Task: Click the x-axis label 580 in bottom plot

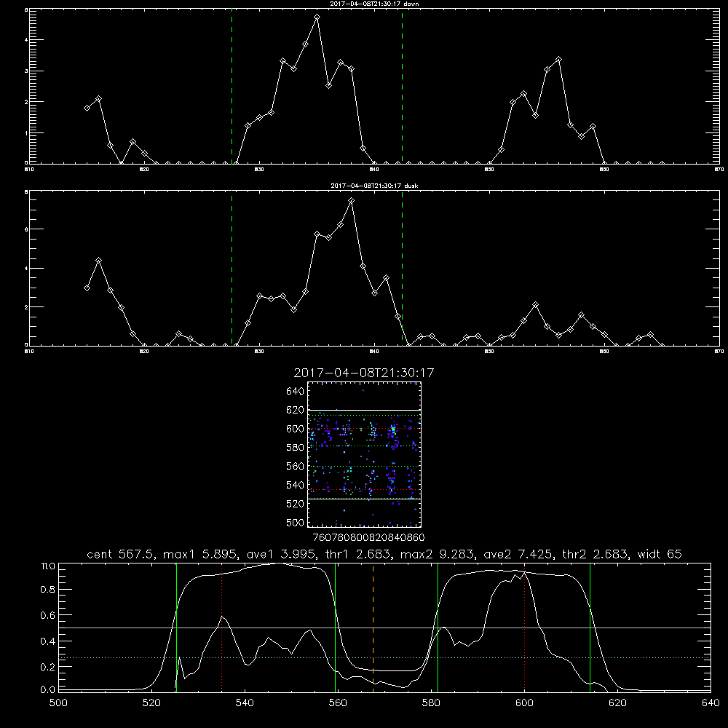Action: coord(431,703)
